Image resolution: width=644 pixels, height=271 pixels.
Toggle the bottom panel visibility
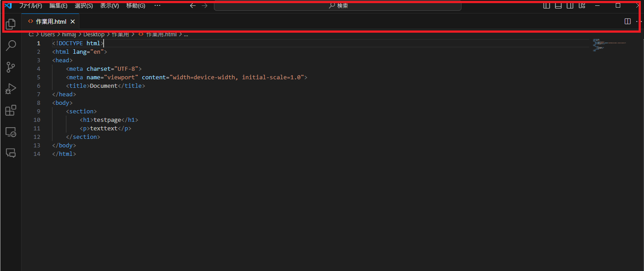click(x=558, y=5)
